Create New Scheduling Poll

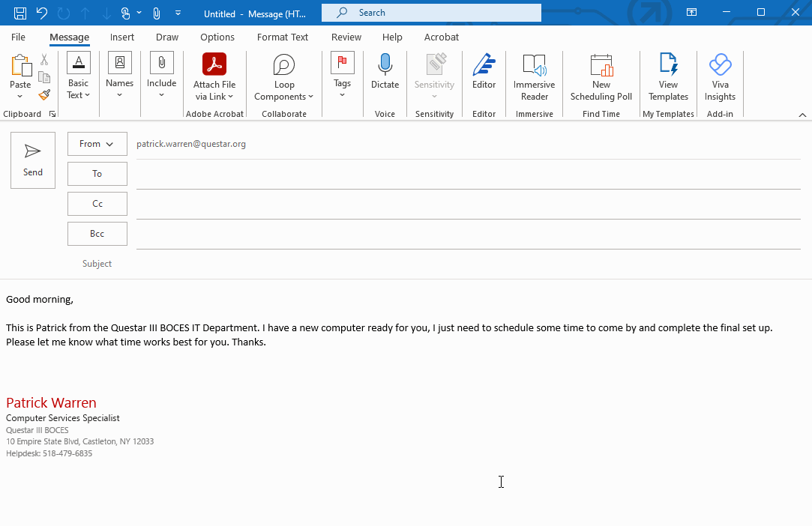tap(601, 78)
